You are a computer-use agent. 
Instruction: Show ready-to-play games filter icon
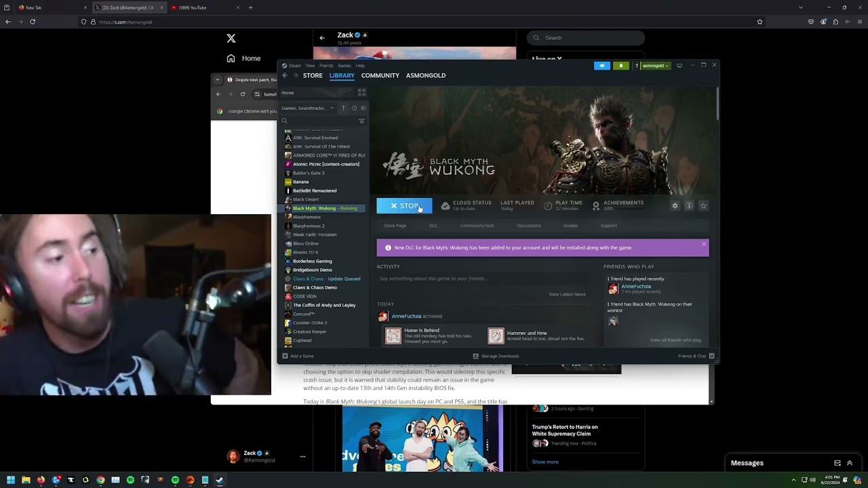click(363, 108)
